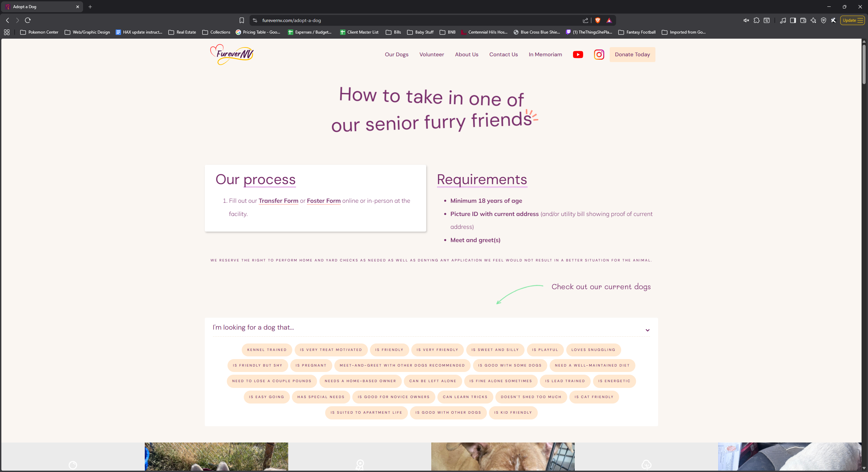Click the muted speaker icon in toolbar

coord(746,20)
